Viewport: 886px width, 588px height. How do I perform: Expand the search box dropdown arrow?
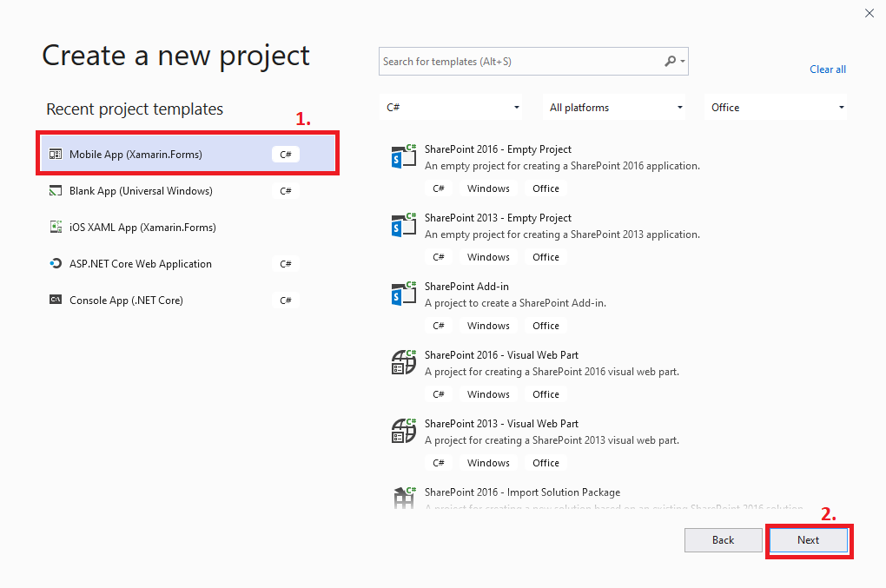pyautogui.click(x=682, y=61)
